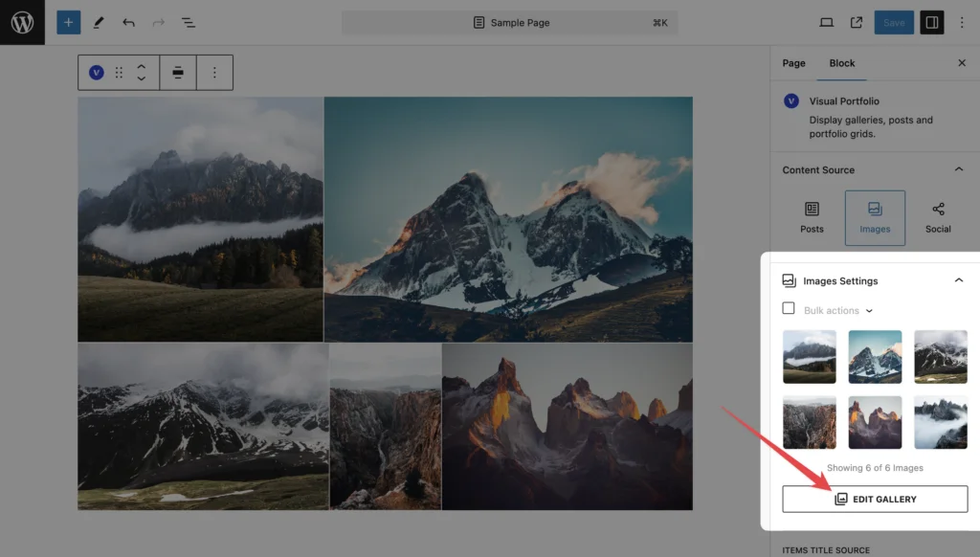Click the block toolbar align icon
The height and width of the screenshot is (557, 980).
[x=178, y=73]
